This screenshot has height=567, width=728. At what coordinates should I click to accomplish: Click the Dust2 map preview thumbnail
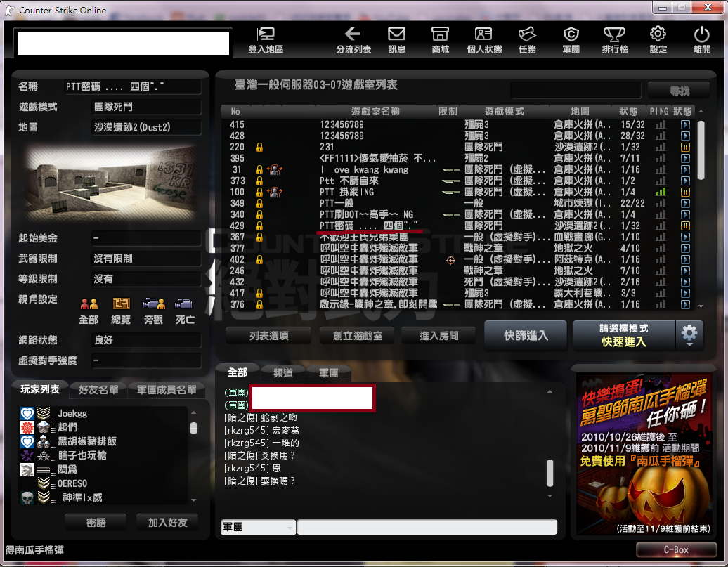click(x=112, y=182)
